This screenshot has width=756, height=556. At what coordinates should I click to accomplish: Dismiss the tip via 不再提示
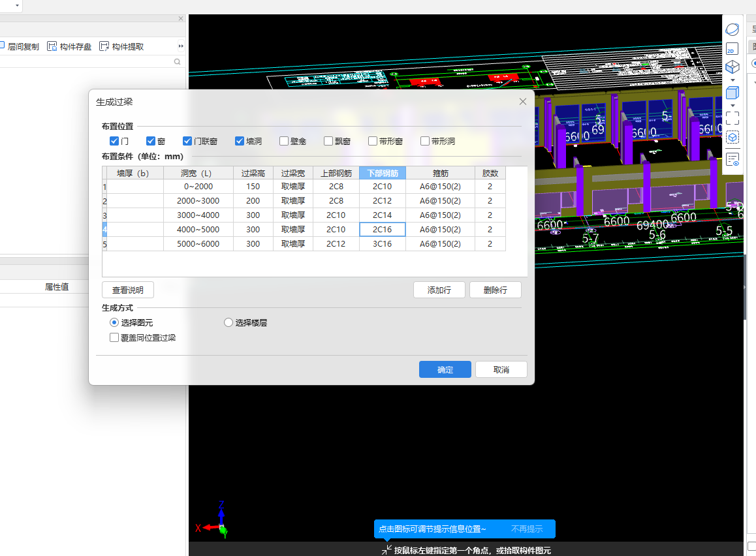[526, 529]
